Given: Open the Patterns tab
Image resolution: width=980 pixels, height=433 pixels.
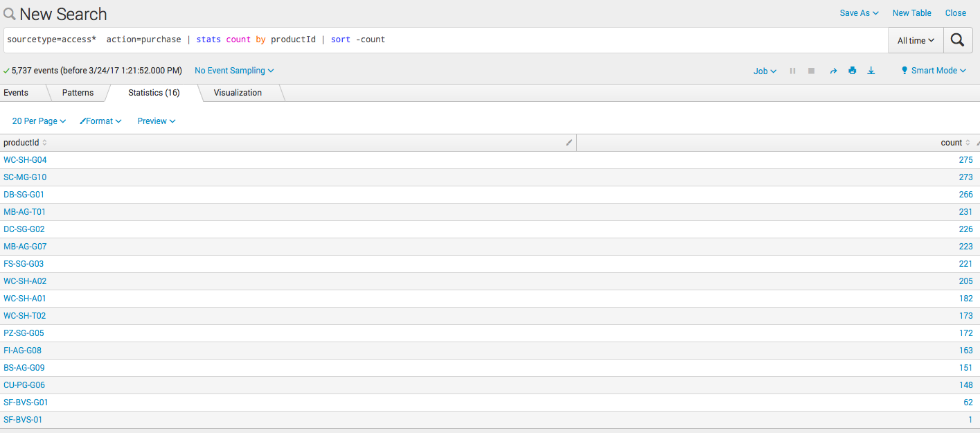Looking at the screenshot, I should click(x=78, y=92).
